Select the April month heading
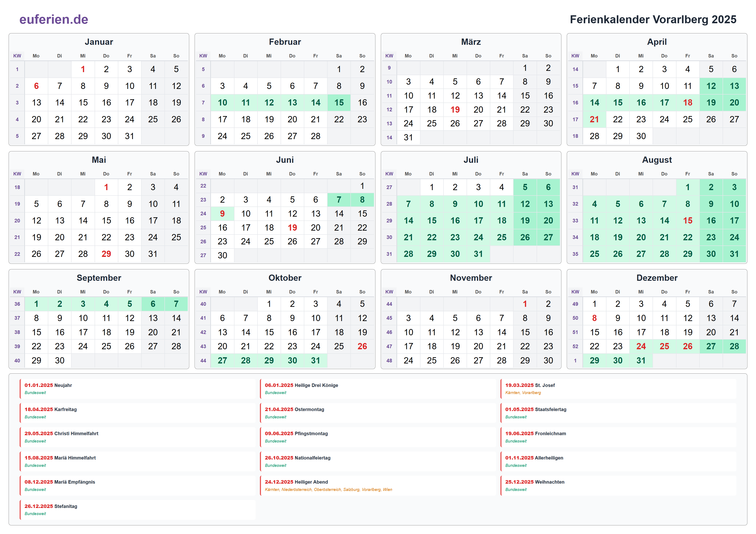Screen dimensions: 756x534 (657, 42)
